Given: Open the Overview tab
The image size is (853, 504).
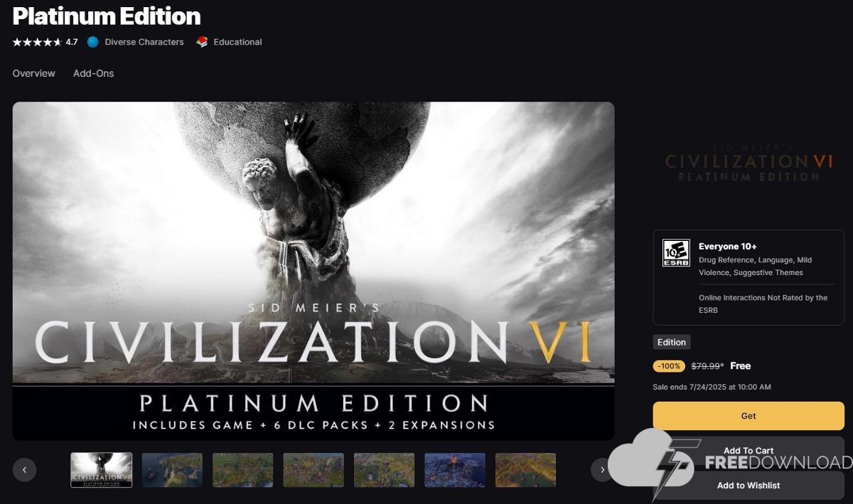Looking at the screenshot, I should click(x=33, y=73).
